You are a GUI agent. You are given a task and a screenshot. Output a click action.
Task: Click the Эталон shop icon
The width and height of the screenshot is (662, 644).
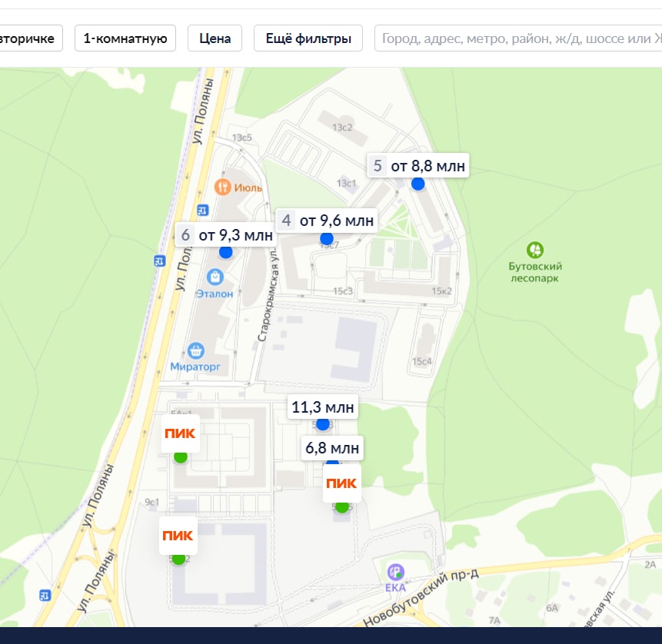click(x=215, y=277)
